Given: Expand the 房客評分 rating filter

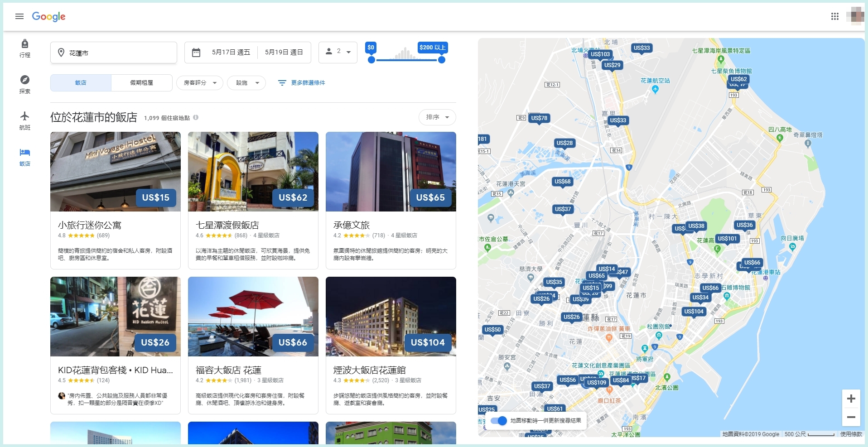Looking at the screenshot, I should pos(200,83).
